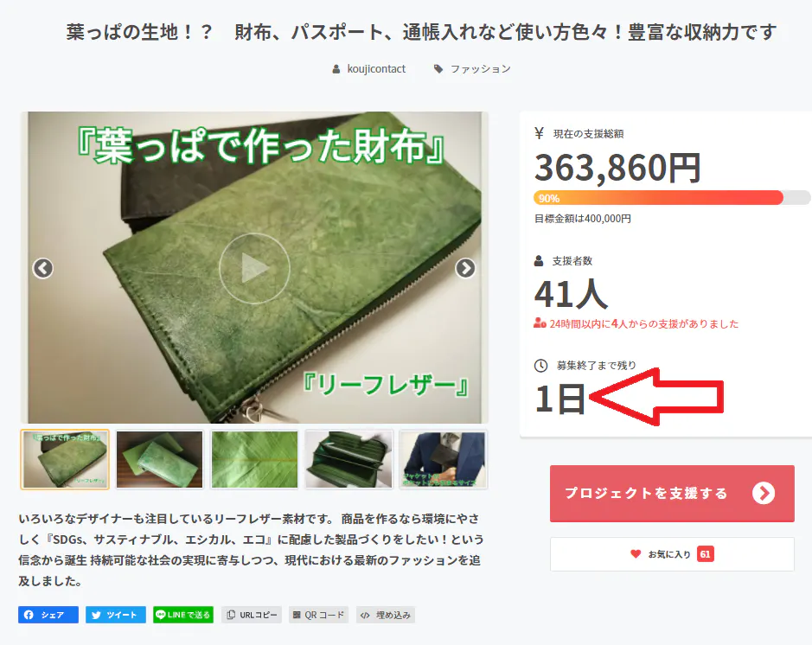The image size is (812, 645).
Task: Send the project via LINE
Action: click(x=182, y=615)
